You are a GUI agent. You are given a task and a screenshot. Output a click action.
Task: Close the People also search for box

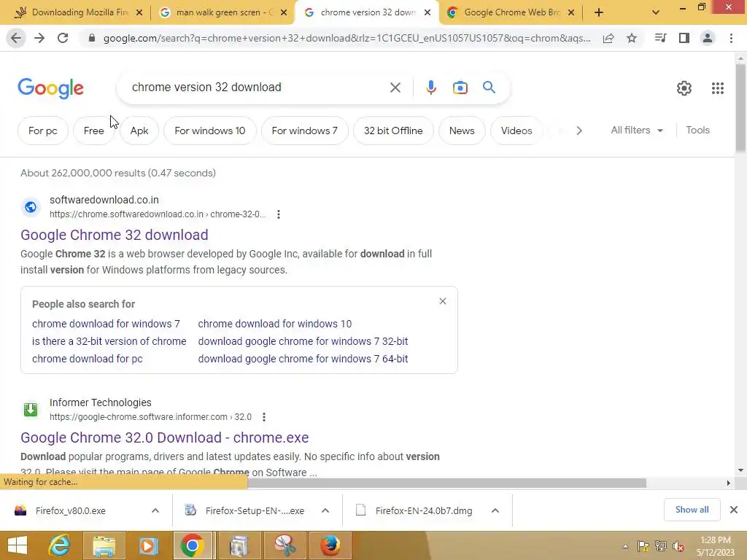pyautogui.click(x=443, y=301)
